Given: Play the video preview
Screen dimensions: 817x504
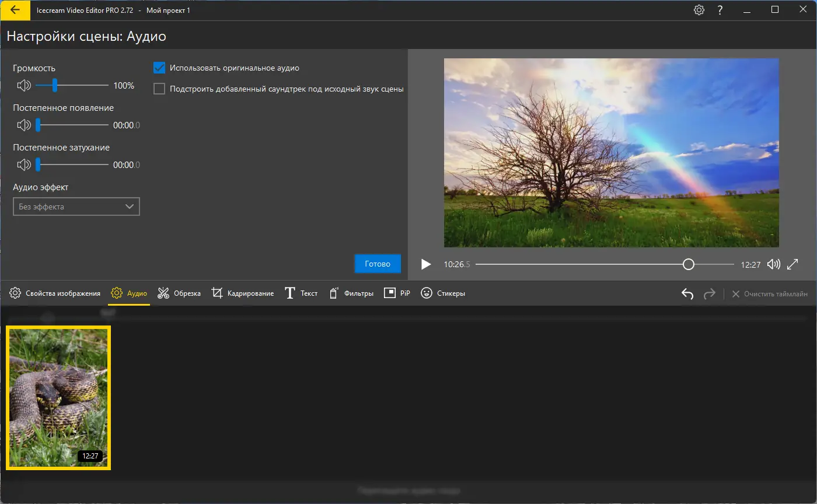Looking at the screenshot, I should tap(426, 264).
